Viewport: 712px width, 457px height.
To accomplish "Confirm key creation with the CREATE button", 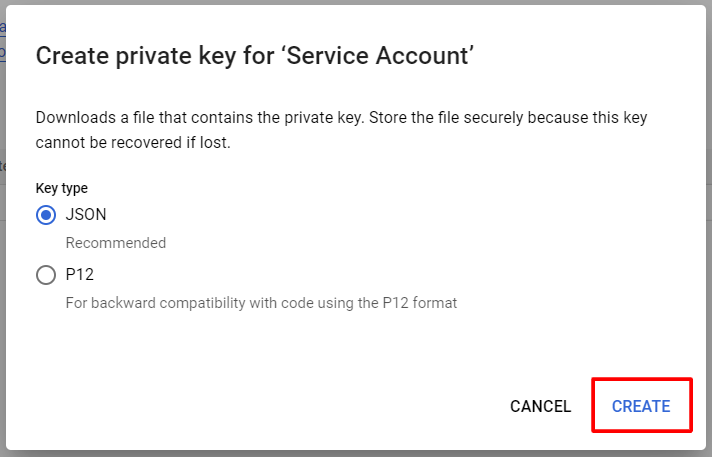I will (641, 406).
